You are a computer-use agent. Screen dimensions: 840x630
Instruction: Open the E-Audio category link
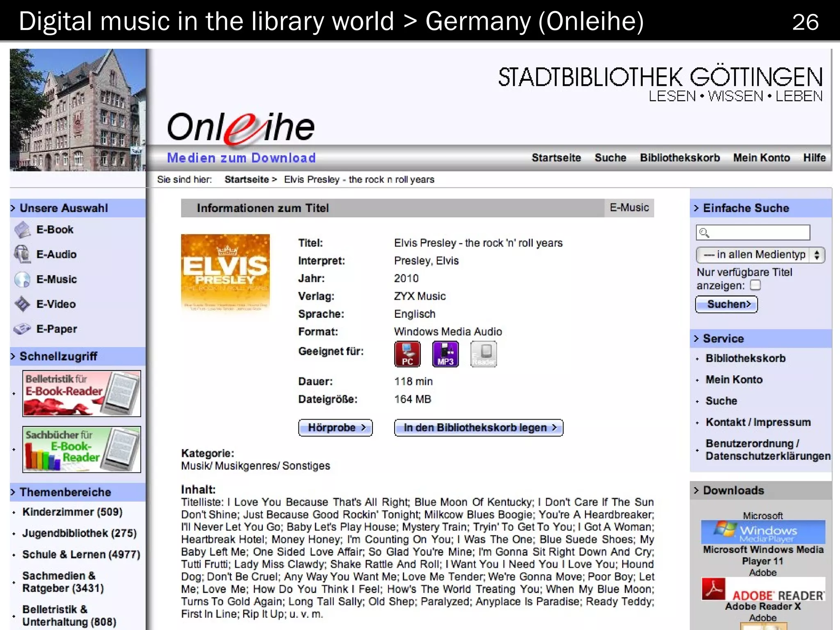pos(57,254)
